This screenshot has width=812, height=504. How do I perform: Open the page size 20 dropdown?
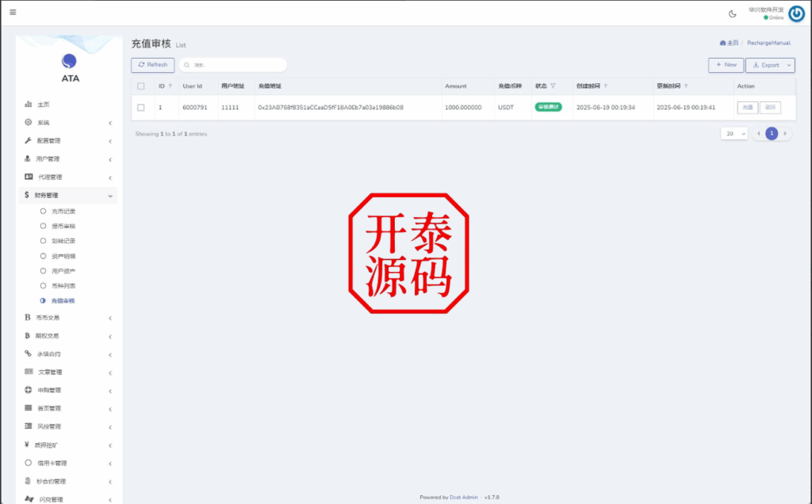click(733, 133)
